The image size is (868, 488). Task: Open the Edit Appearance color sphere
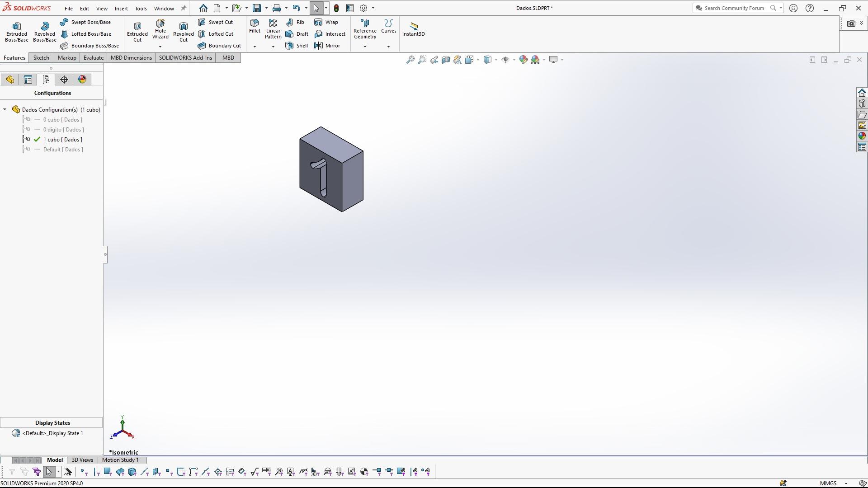coord(523,60)
